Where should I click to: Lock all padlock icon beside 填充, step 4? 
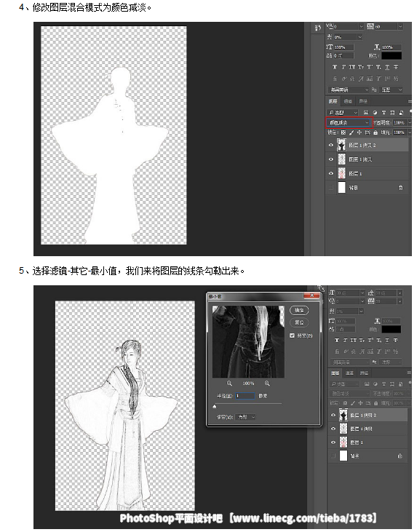(x=376, y=132)
